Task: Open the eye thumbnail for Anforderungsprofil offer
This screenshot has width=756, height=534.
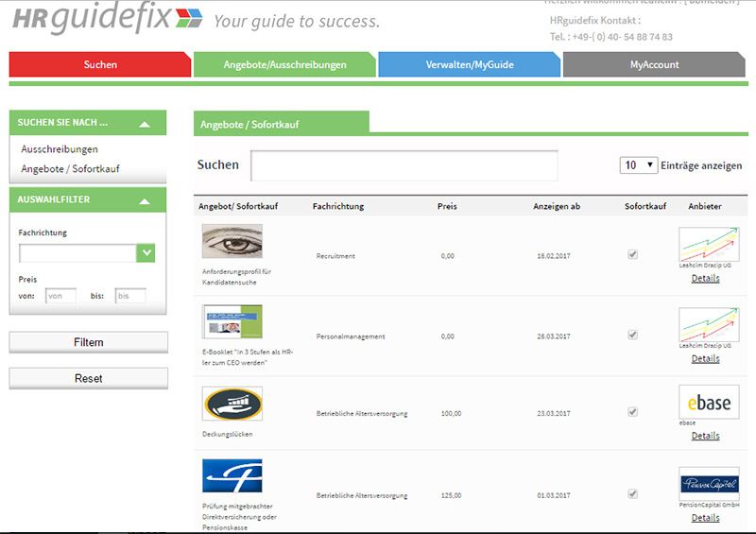Action: (x=232, y=241)
